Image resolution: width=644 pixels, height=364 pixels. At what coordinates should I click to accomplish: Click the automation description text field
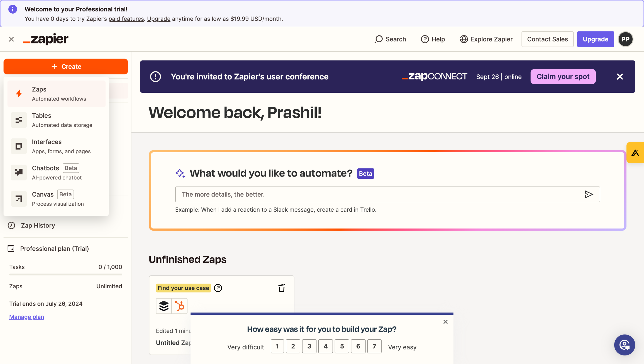click(x=377, y=194)
